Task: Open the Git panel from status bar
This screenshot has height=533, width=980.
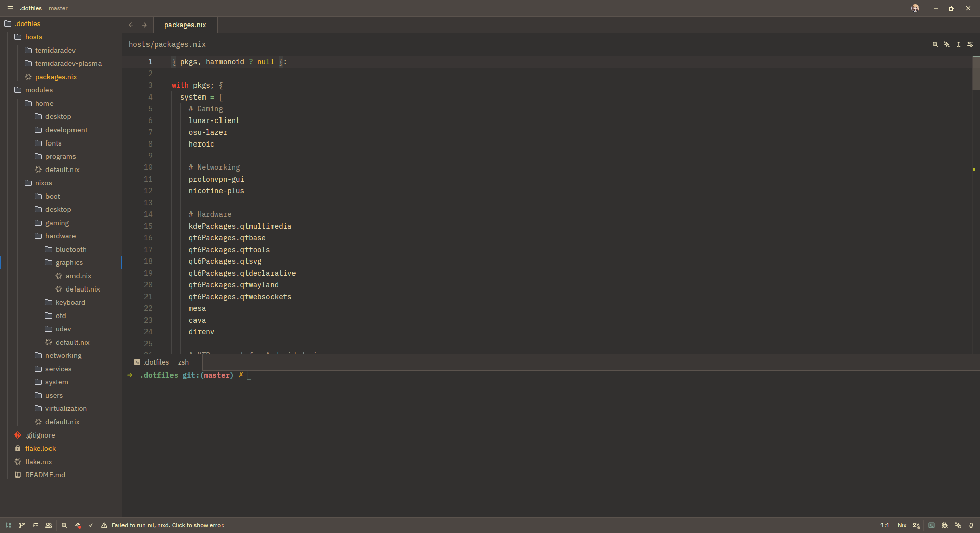Action: click(22, 525)
